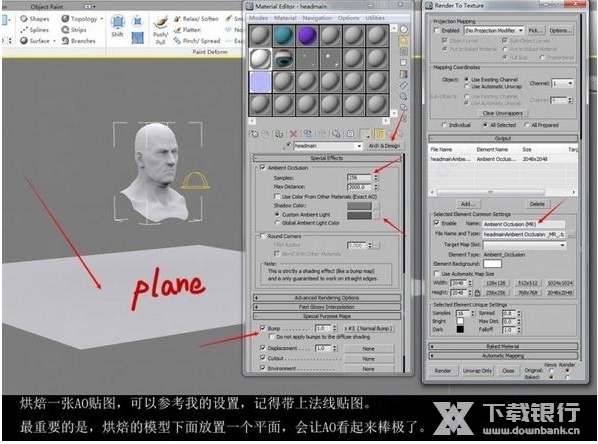Open the Object Channel dropdown
Viewport: 598px width, 444px height.
570,83
